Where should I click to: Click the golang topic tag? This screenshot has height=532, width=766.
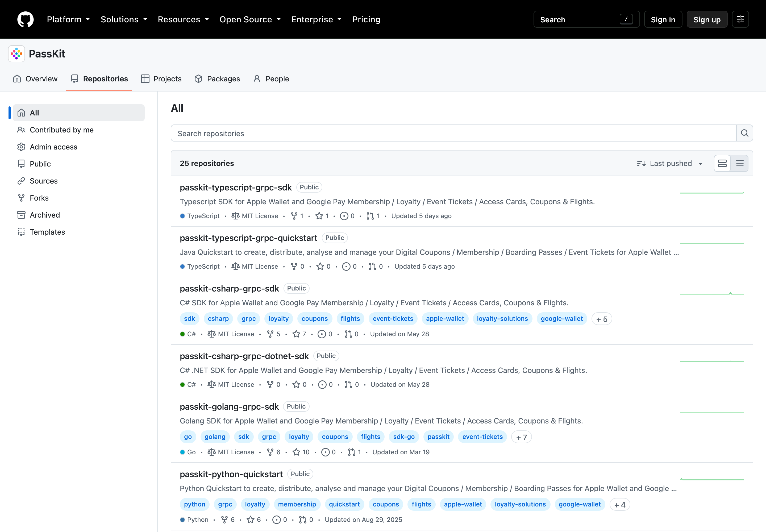(215, 437)
